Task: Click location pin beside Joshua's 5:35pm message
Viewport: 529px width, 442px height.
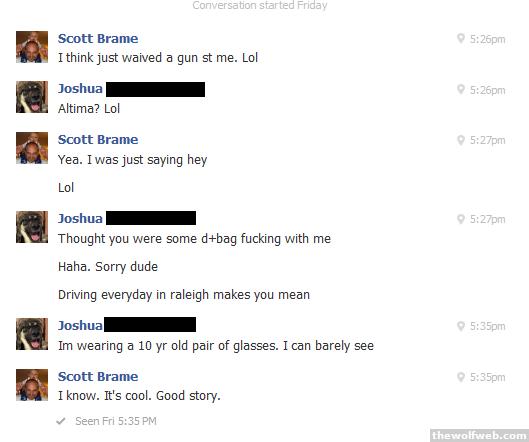Action: coord(461,326)
